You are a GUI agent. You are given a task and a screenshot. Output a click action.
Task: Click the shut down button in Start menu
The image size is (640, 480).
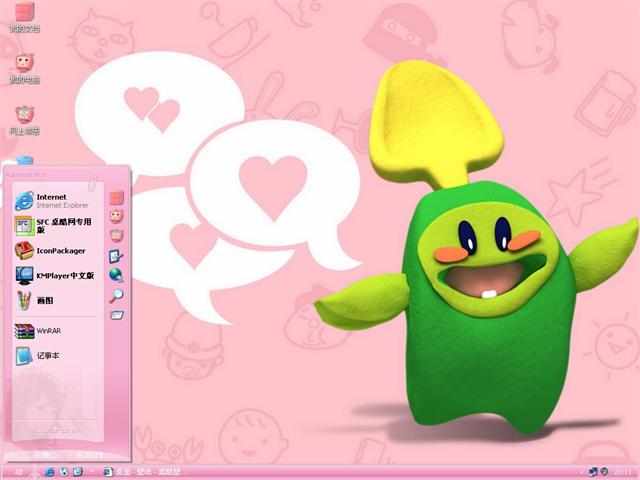pos(92,454)
